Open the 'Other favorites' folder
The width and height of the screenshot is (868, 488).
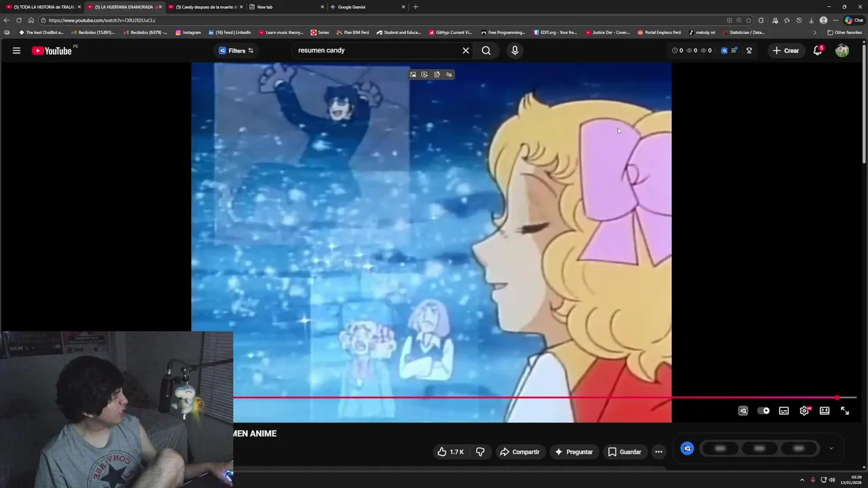(845, 33)
